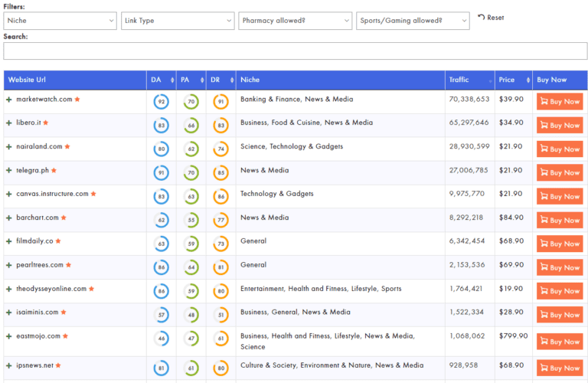Click the Buy Now column header

point(560,80)
